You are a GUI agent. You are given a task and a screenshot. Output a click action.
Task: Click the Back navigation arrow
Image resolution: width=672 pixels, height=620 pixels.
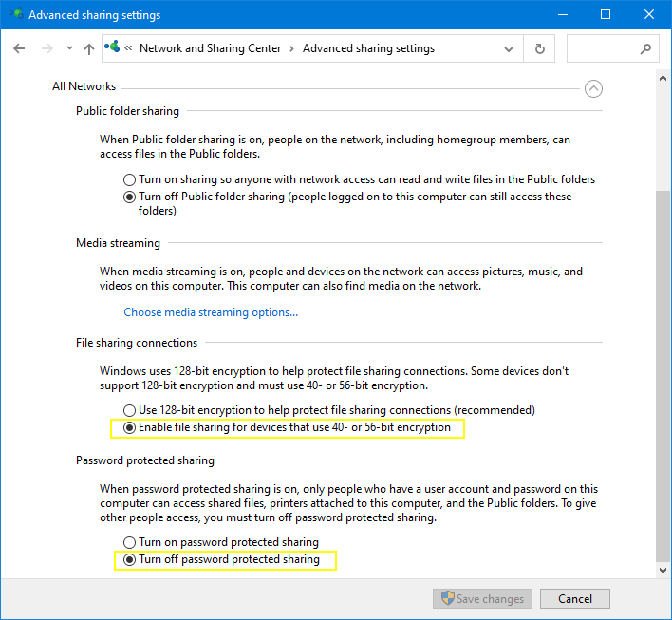pyautogui.click(x=20, y=49)
